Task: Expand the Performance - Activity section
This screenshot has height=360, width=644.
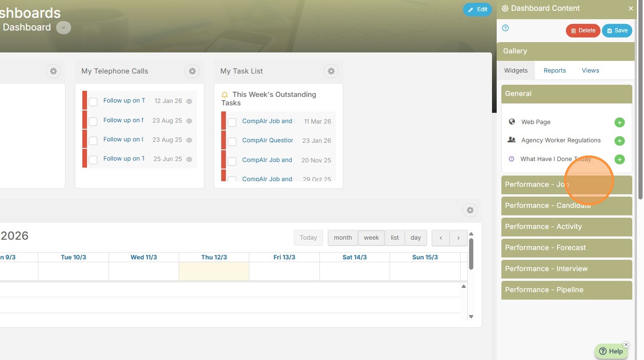Action: (566, 227)
